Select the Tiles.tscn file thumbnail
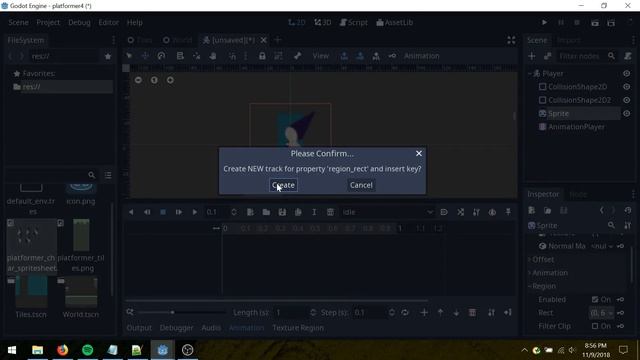Screen dimensions: 640x360 (x=31, y=297)
